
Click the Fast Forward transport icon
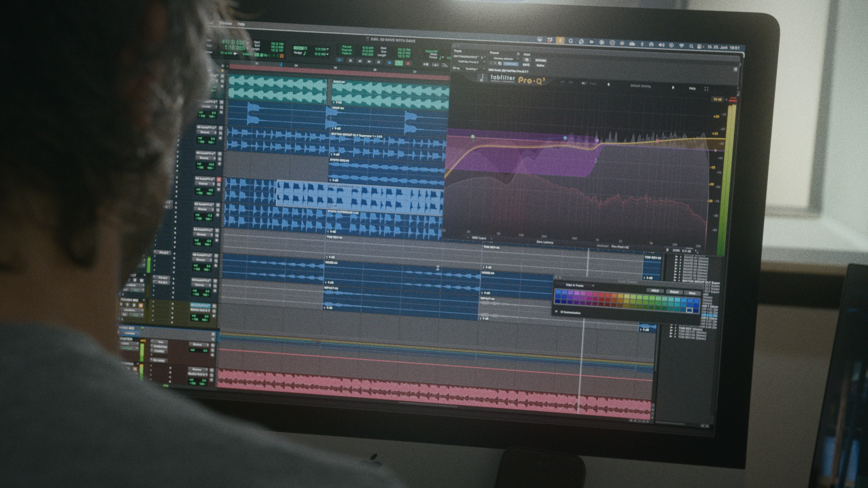point(369,62)
